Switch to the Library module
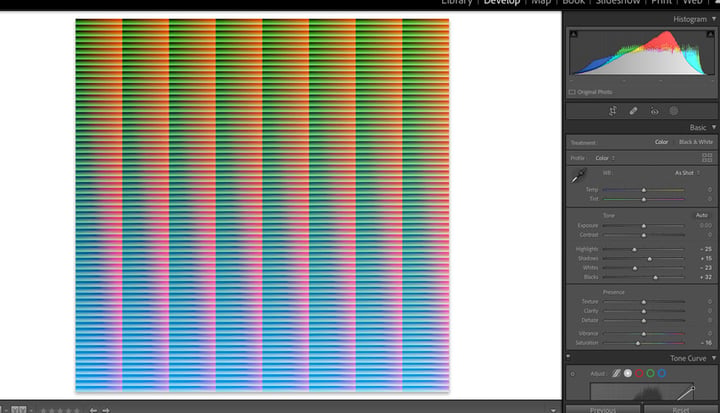 click(x=457, y=2)
